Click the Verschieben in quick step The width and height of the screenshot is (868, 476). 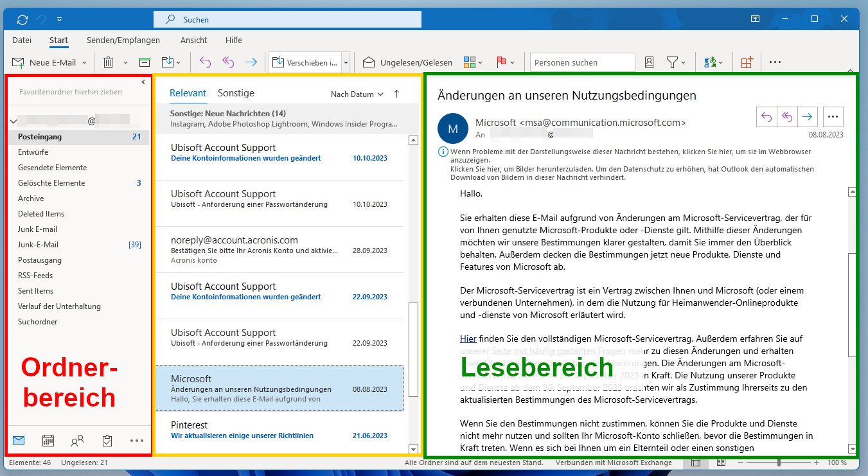coord(305,62)
